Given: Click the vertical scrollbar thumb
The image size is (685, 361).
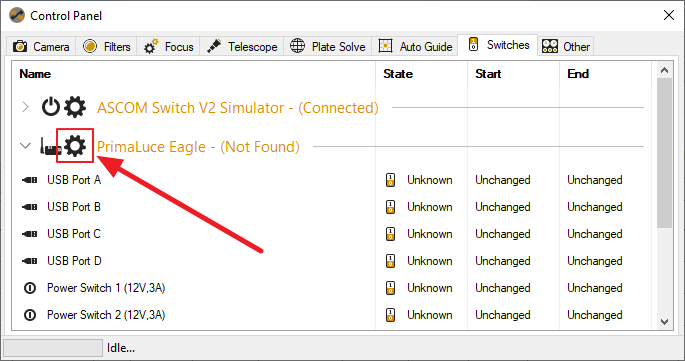Looking at the screenshot, I should tap(664, 153).
